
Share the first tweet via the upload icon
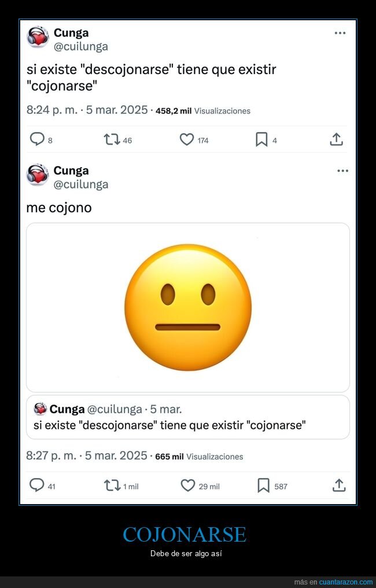tap(337, 139)
